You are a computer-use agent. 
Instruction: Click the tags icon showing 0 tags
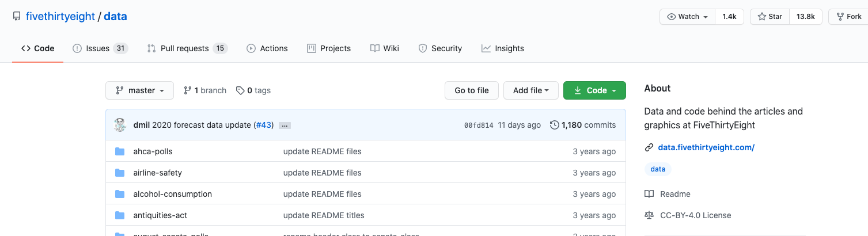tap(240, 90)
